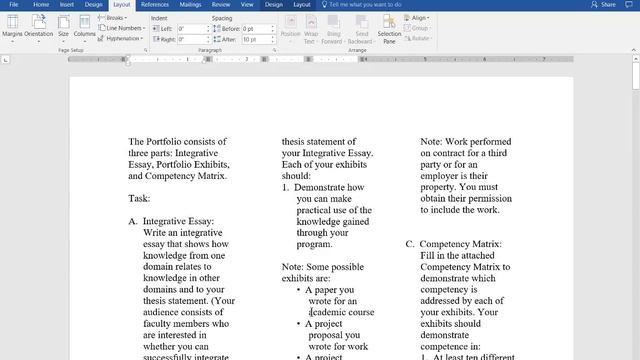The image size is (640, 360).
Task: Switch to the View tab
Action: [247, 4]
